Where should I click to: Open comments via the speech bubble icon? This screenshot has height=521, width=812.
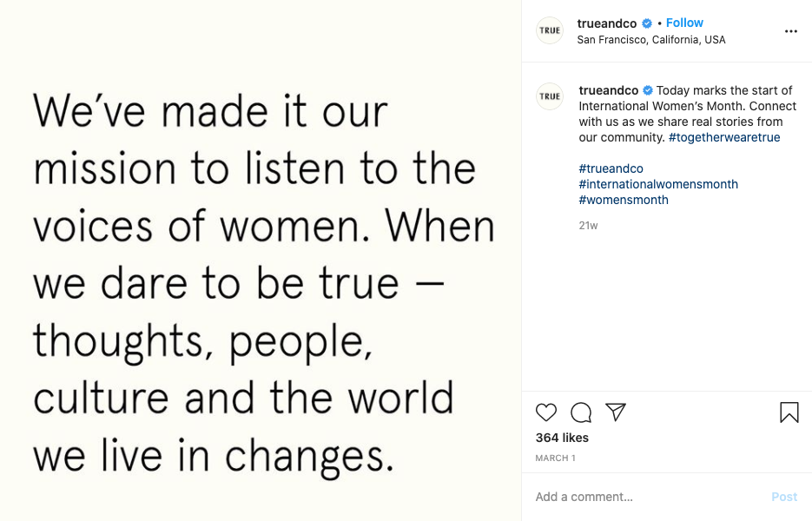(x=581, y=412)
